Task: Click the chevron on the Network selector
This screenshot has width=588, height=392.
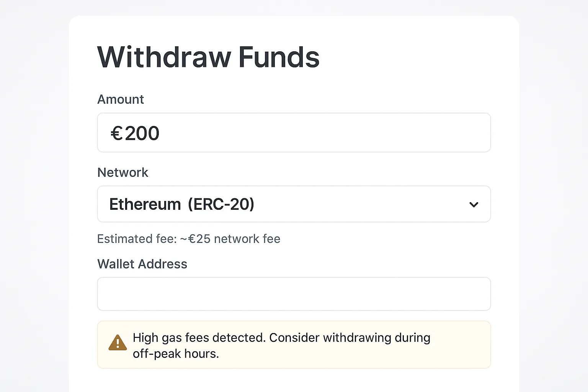Action: coord(474,204)
